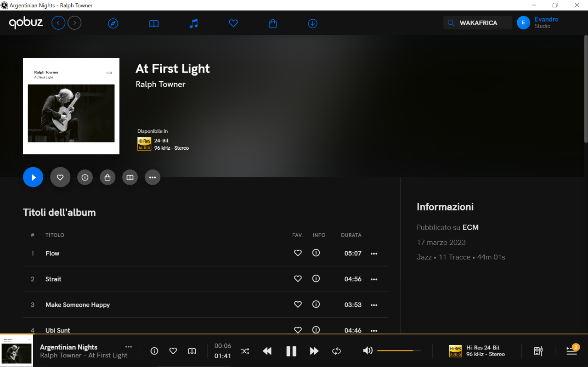Go forward to the next page

(x=74, y=23)
